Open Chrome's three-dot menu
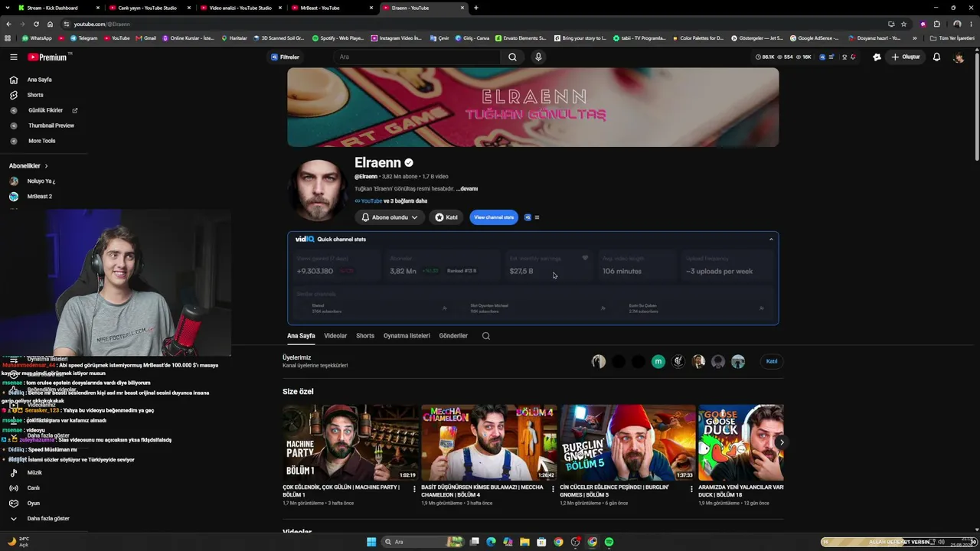The image size is (980, 551). tap(972, 24)
